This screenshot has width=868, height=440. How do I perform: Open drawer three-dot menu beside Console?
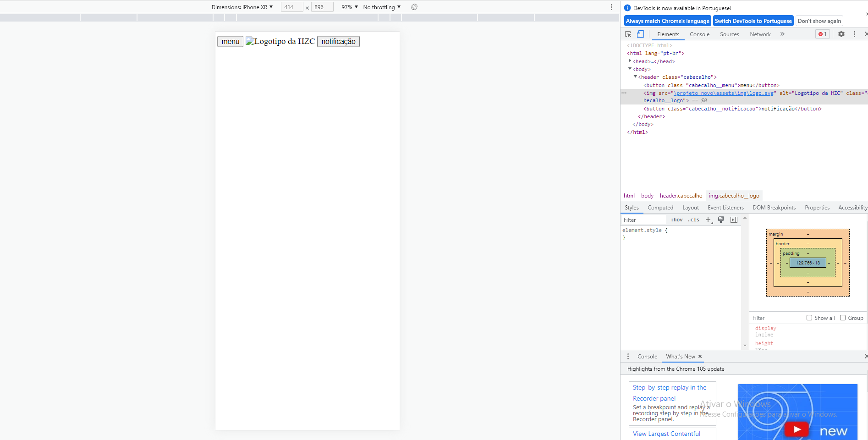628,357
